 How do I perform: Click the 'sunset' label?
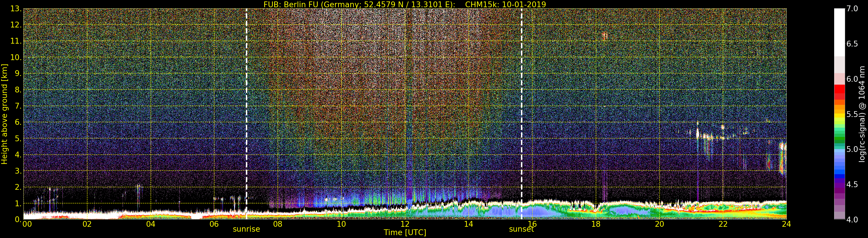point(521,229)
